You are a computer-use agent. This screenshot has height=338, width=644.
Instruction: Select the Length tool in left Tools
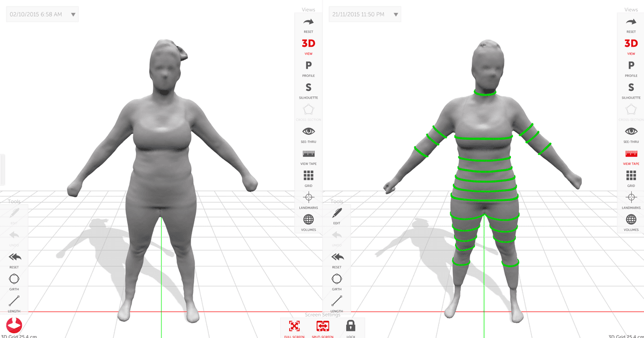coord(14,304)
